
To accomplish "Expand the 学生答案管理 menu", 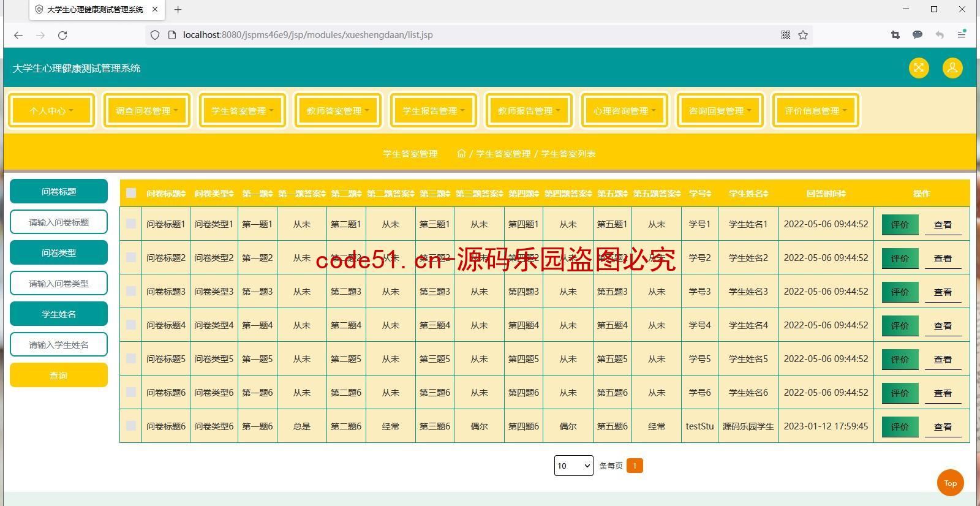I will (243, 110).
